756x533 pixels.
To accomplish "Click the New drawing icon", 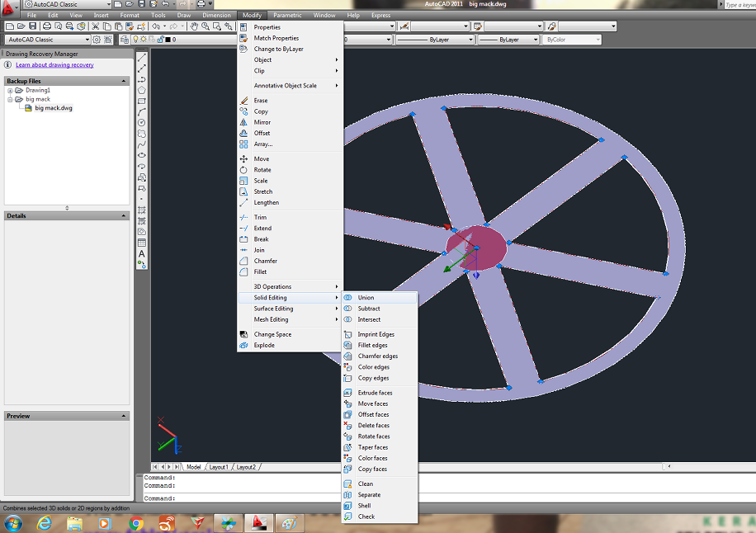I will tap(10, 26).
